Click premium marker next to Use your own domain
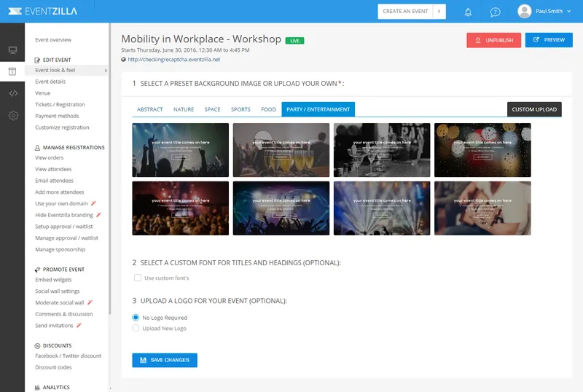This screenshot has width=583, height=392. click(x=93, y=203)
